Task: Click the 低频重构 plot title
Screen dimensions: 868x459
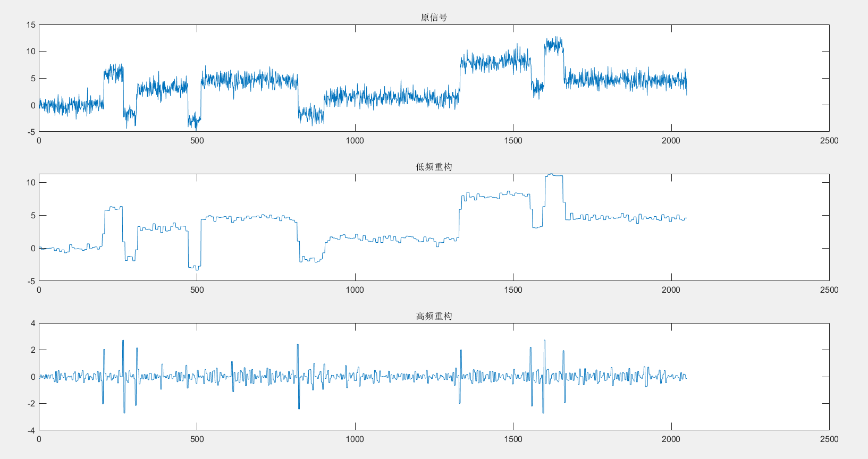Action: (434, 167)
